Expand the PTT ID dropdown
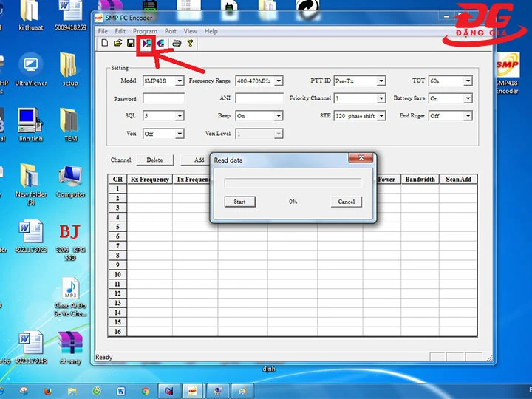The height and width of the screenshot is (399, 532). pos(381,81)
